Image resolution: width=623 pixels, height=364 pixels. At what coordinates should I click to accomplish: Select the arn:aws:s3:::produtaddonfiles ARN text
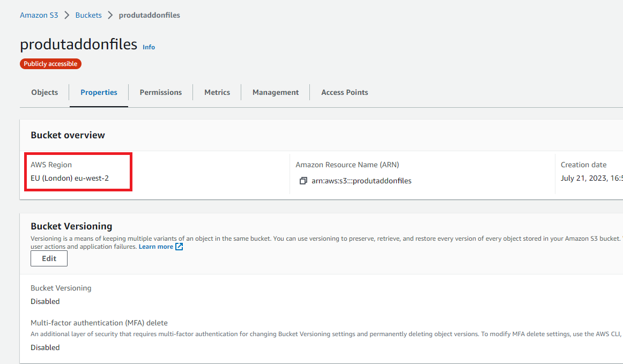coord(361,181)
